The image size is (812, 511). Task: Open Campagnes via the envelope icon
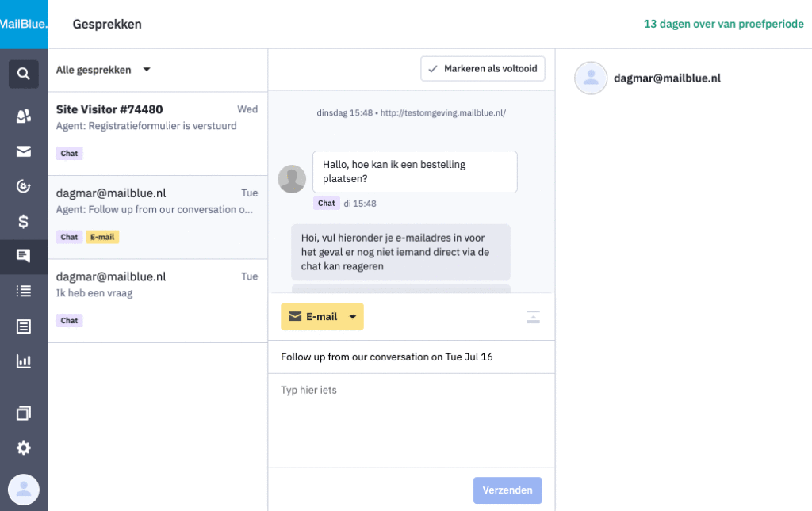pyautogui.click(x=23, y=151)
